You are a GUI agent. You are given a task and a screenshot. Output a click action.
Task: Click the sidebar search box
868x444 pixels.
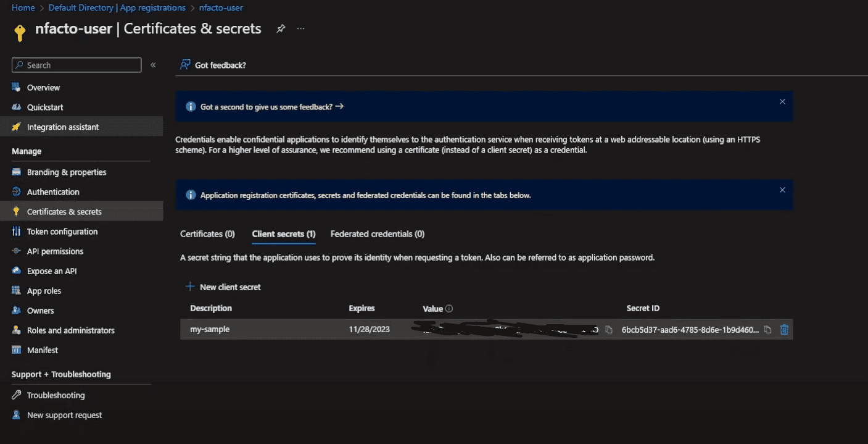tap(76, 65)
